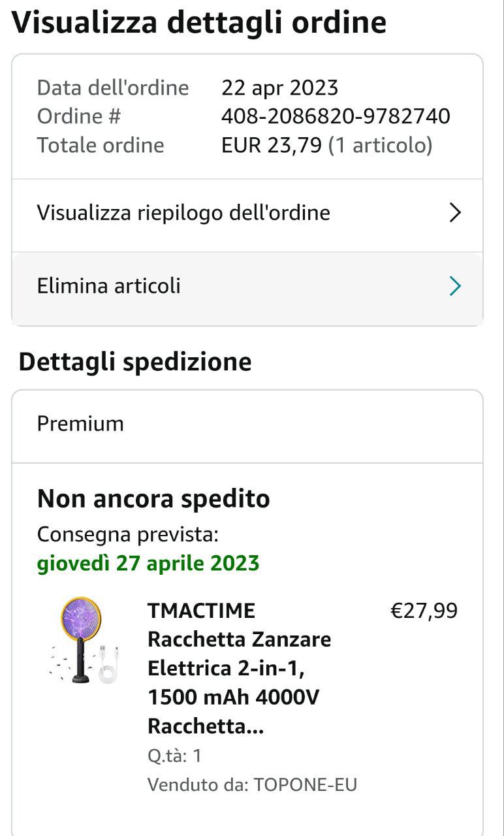The image size is (504, 836).
Task: Click the Dettagli spedizione section heading
Action: tap(135, 362)
